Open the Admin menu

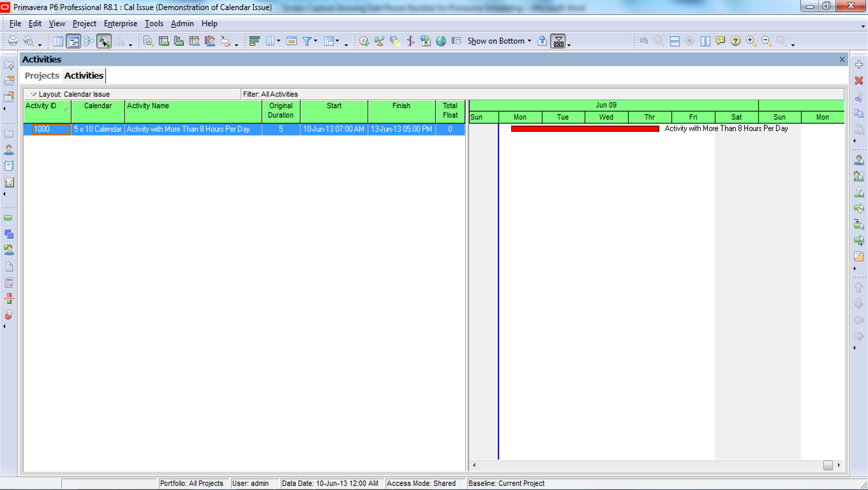point(183,24)
